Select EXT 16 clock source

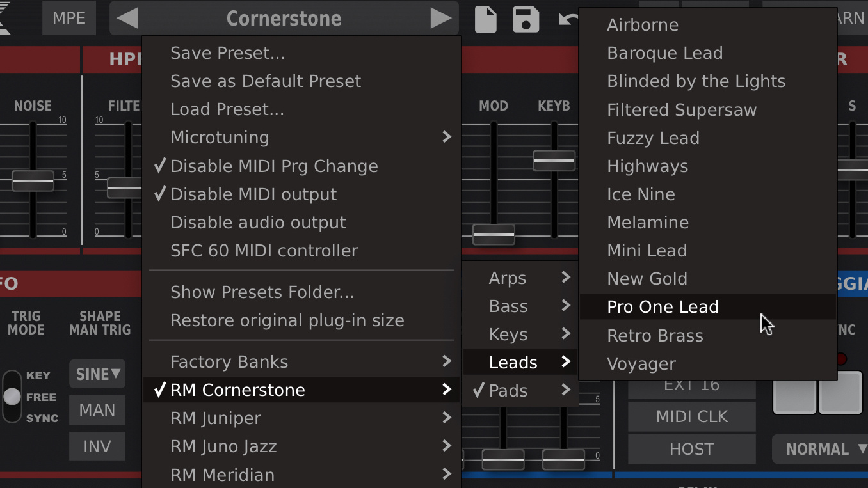coord(692,385)
